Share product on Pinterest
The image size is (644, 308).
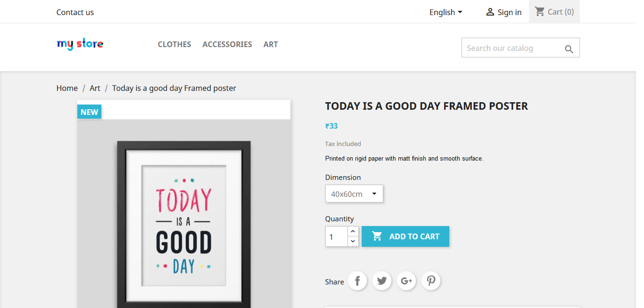[431, 281]
